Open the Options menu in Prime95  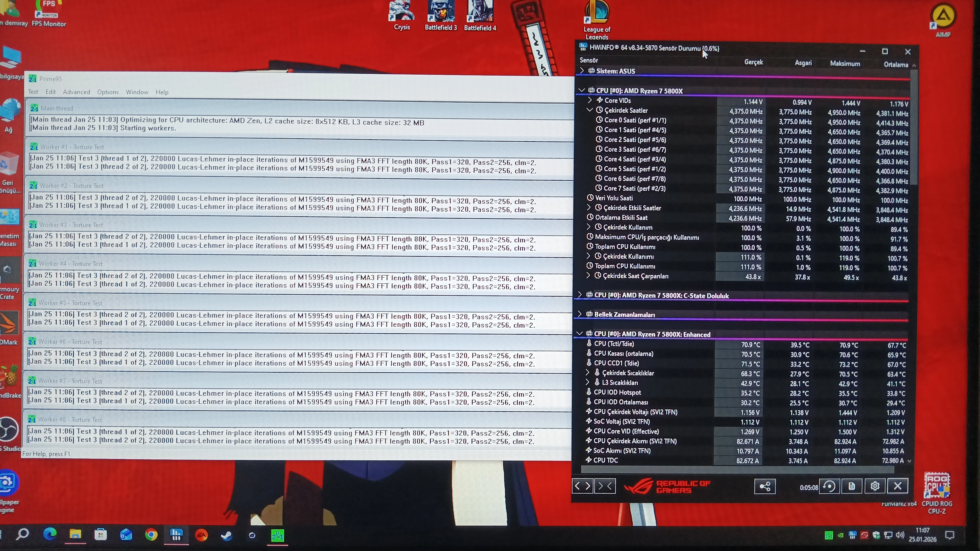point(108,92)
